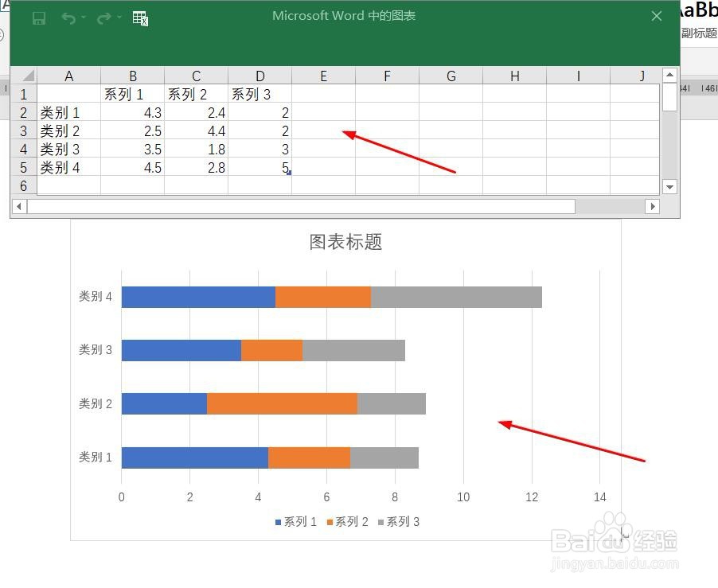The image size is (718, 588).
Task: Click the Undo arrow icon
Action: pyautogui.click(x=68, y=18)
